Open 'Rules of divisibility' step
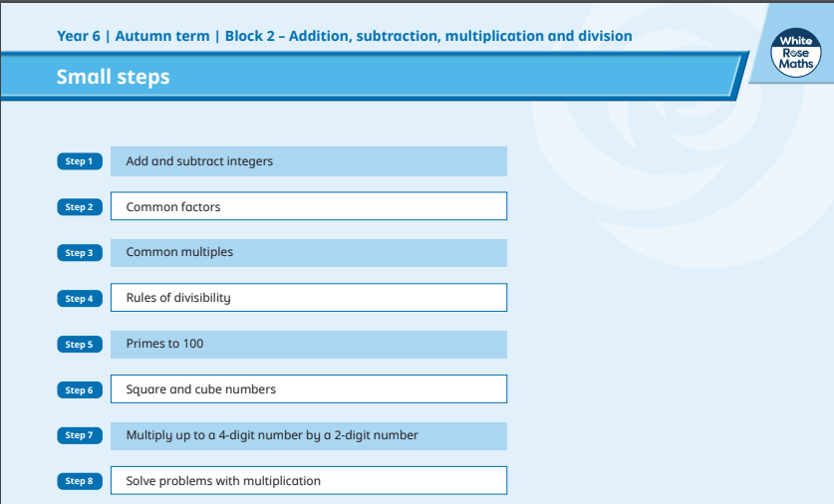The width and height of the screenshot is (834, 504). click(308, 298)
